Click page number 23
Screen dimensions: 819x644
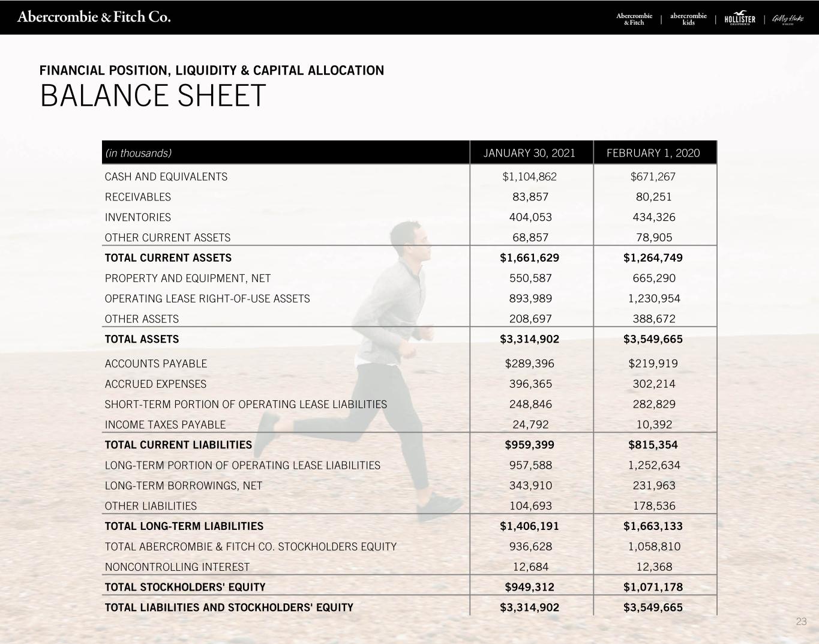801,622
